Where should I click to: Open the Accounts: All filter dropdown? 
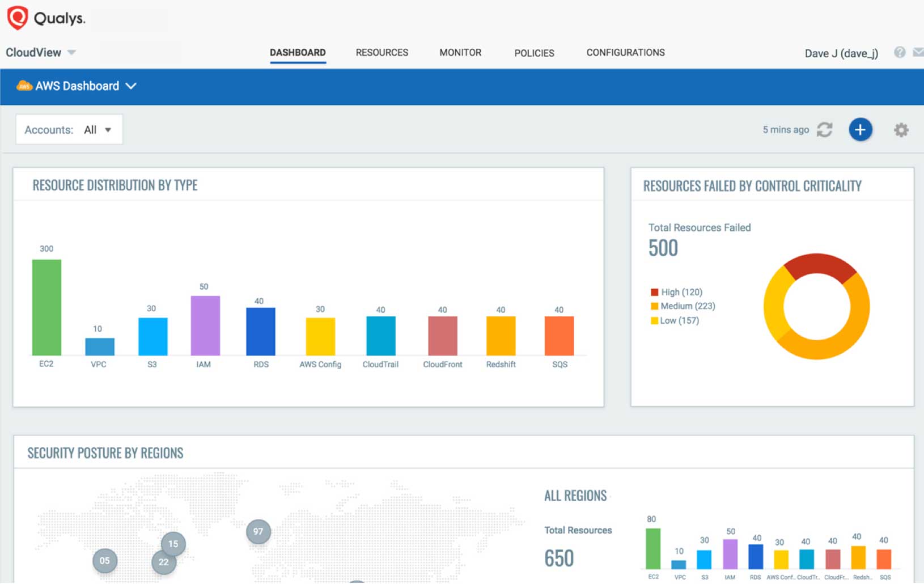69,129
